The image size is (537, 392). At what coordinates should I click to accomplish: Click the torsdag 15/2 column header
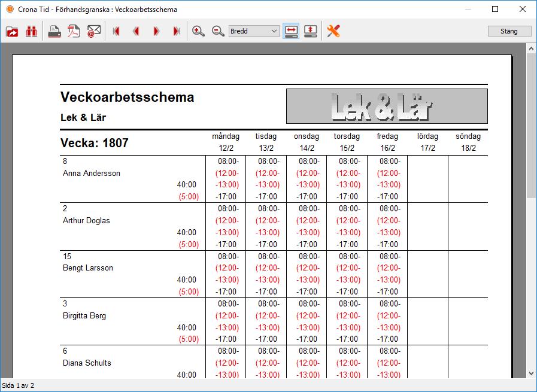347,142
